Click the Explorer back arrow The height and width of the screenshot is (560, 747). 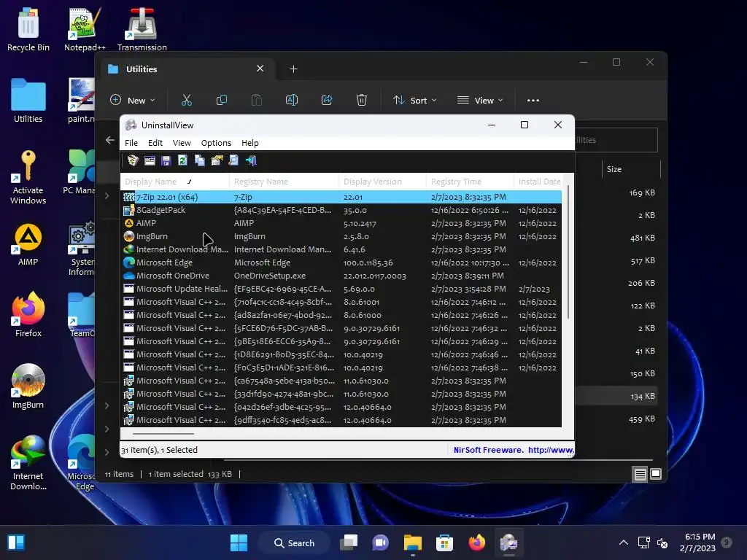(x=110, y=140)
